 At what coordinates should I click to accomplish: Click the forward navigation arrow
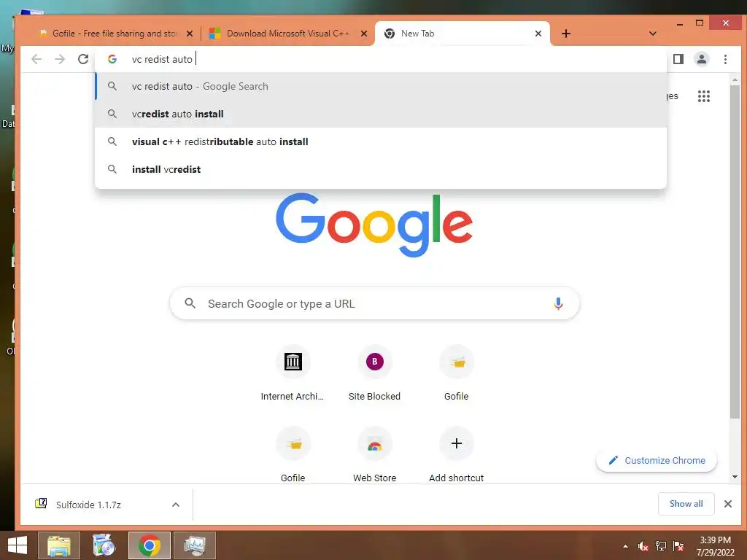(x=60, y=59)
